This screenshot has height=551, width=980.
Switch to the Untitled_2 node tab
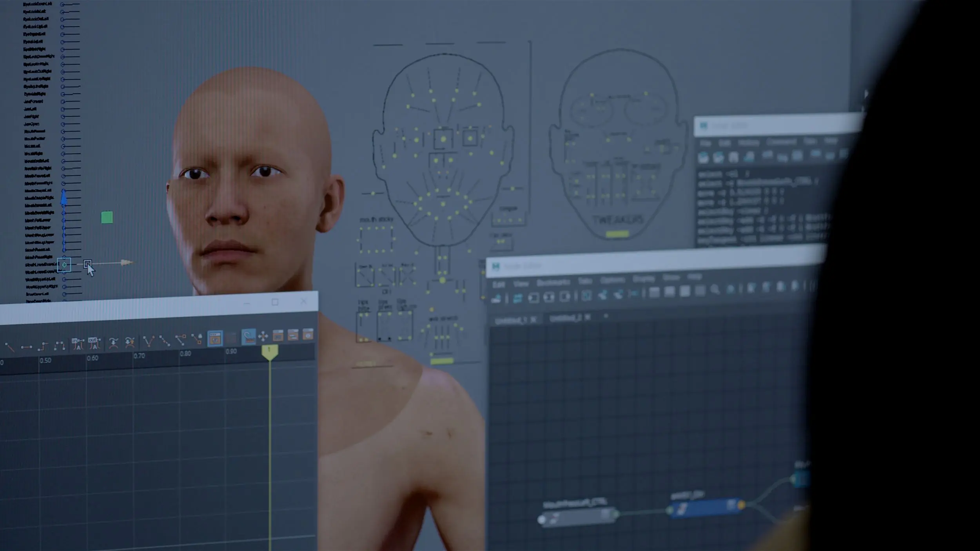point(566,319)
